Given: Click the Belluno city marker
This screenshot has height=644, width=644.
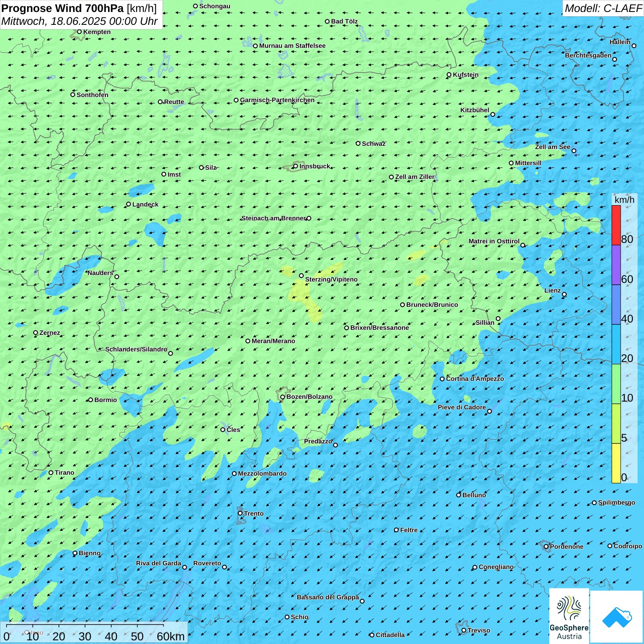Looking at the screenshot, I should click(459, 495).
